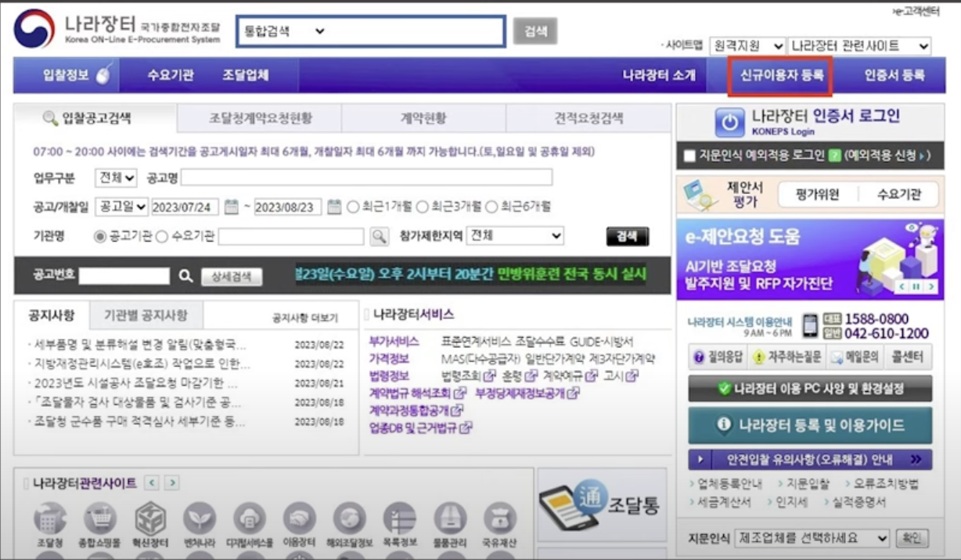Open the 종합쇼핑몰 cart icon
961x560 pixels.
pyautogui.click(x=99, y=519)
